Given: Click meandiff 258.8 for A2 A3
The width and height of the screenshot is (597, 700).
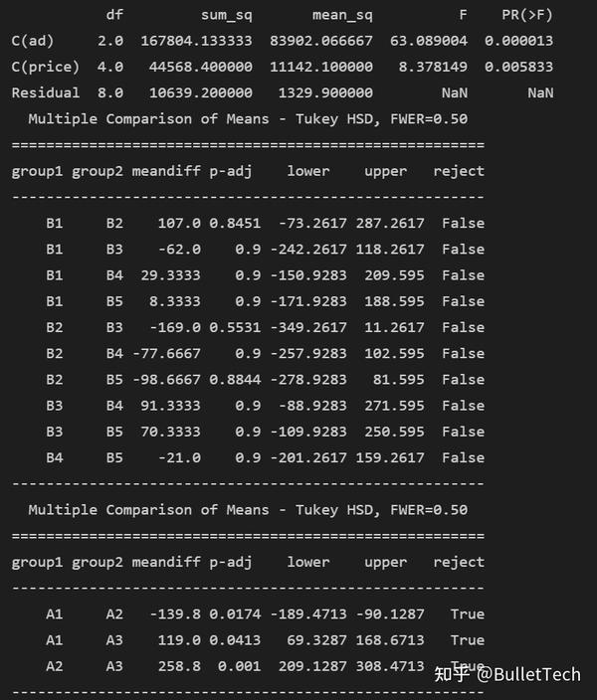Looking at the screenshot, I should click(x=179, y=666).
